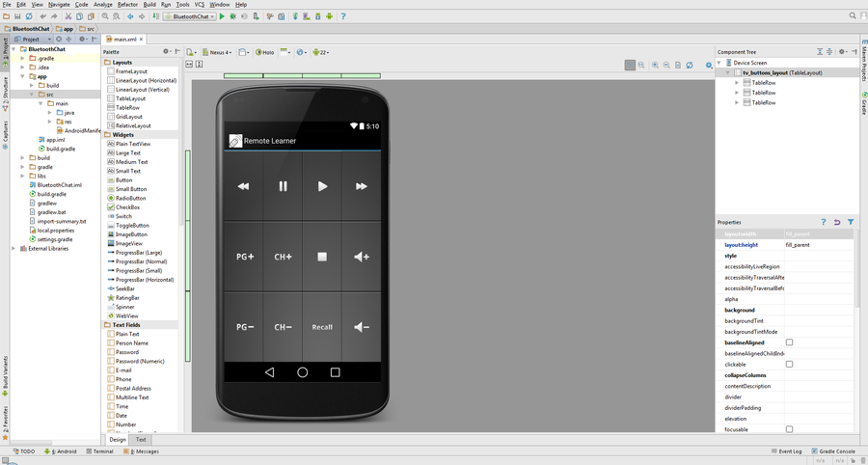The height and width of the screenshot is (465, 868).
Task: Open the Event Log
Action: [x=786, y=451]
